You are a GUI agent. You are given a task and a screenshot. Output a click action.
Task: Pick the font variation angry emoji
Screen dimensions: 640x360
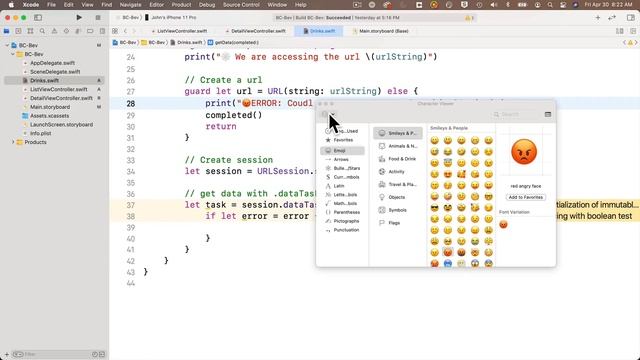pos(504,224)
